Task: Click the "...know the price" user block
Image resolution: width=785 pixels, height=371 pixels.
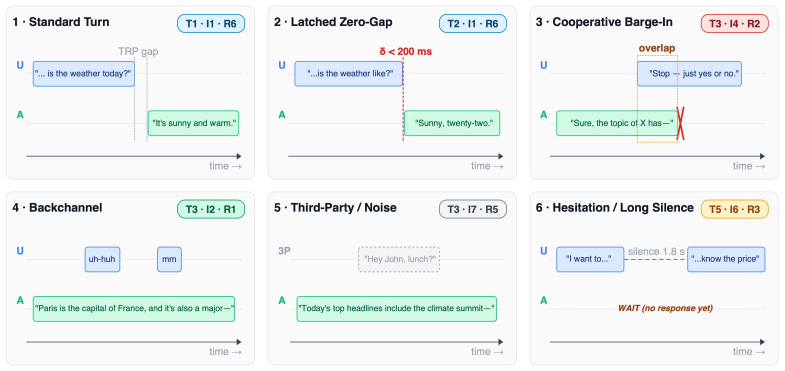Action: click(726, 259)
